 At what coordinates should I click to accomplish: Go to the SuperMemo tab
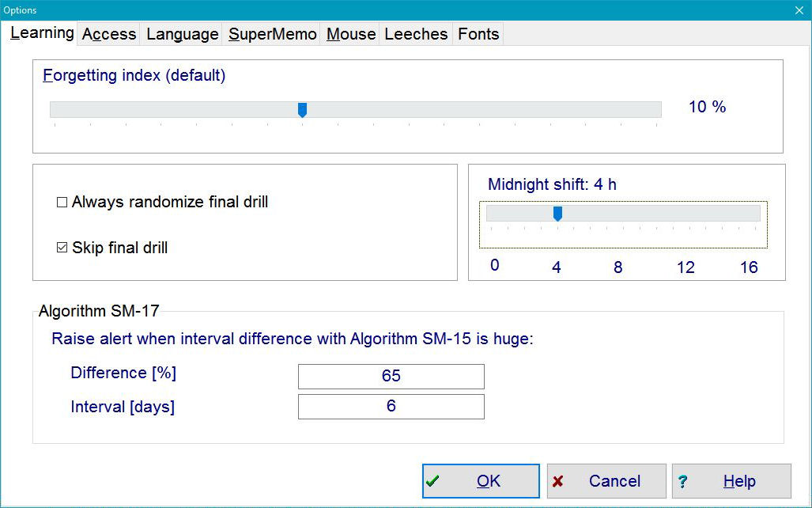pyautogui.click(x=273, y=34)
